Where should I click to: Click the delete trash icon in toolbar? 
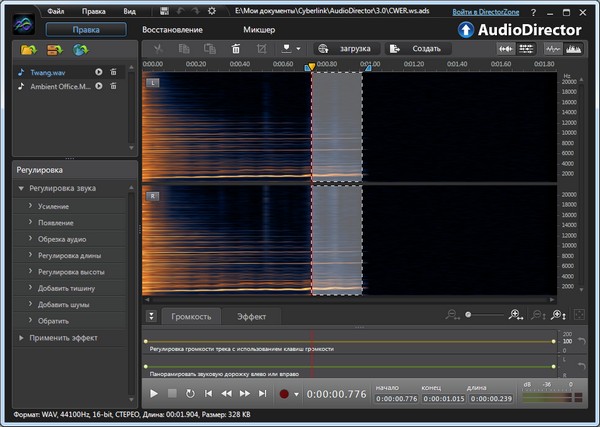tap(235, 48)
